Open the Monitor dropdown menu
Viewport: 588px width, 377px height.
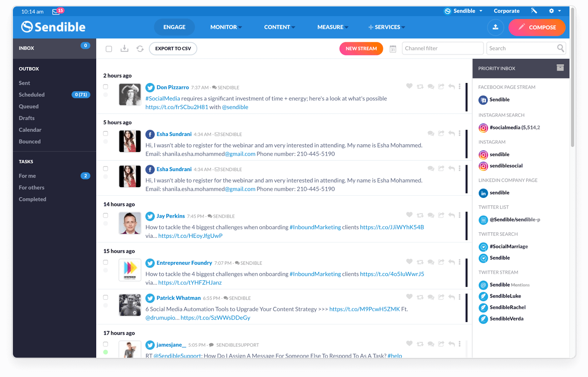coord(226,27)
